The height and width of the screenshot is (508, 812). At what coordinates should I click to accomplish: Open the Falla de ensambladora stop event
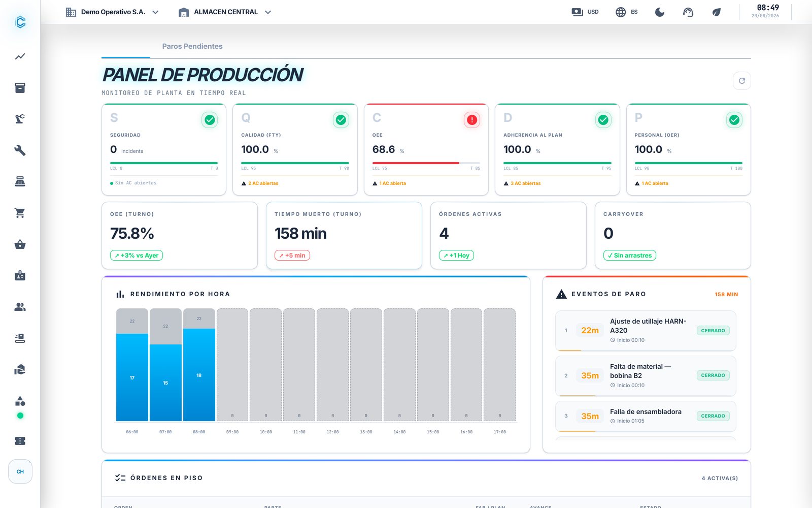click(646, 416)
